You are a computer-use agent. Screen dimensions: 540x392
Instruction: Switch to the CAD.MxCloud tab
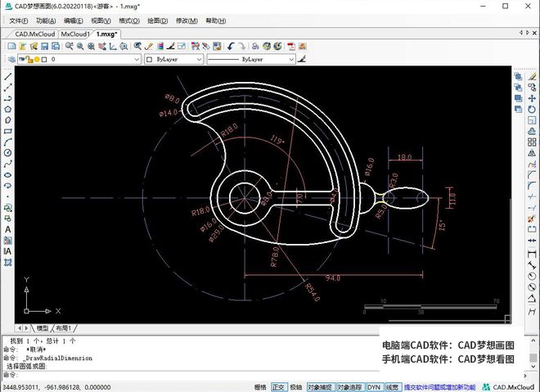point(35,34)
